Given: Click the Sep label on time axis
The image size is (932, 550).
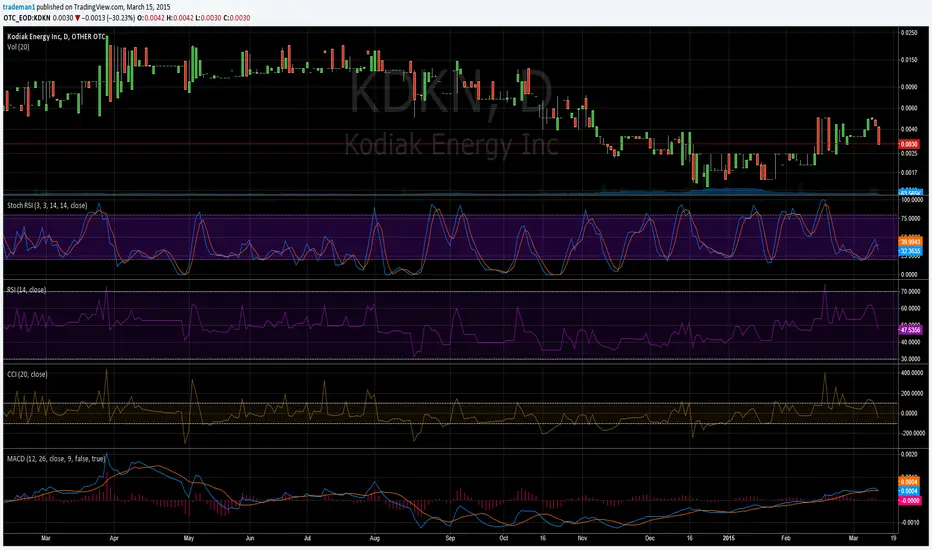Looking at the screenshot, I should pos(450,538).
